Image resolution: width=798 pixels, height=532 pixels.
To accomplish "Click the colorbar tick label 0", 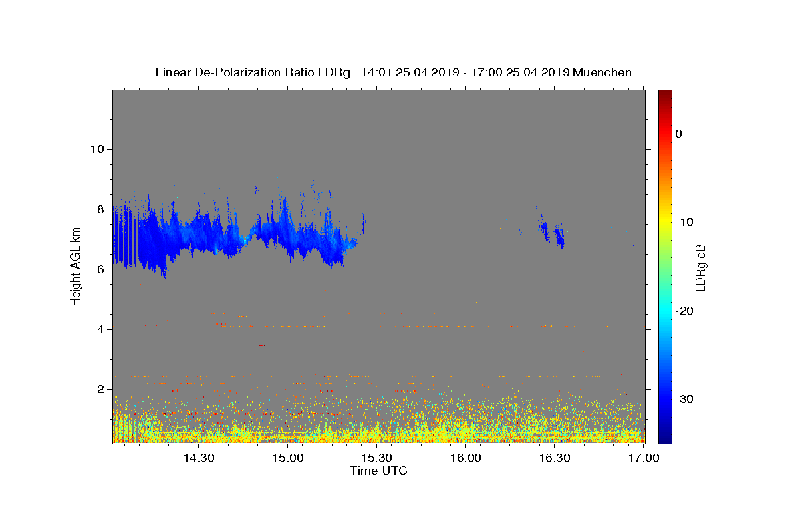I will [679, 134].
